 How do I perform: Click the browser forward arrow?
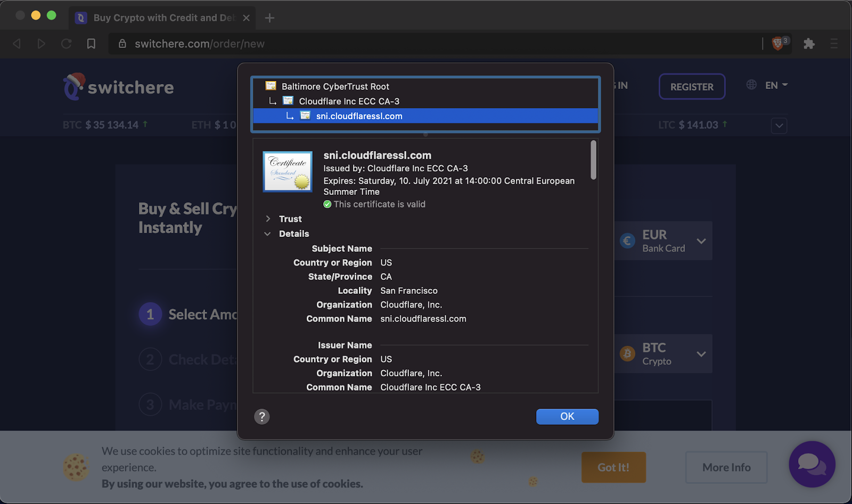click(41, 44)
